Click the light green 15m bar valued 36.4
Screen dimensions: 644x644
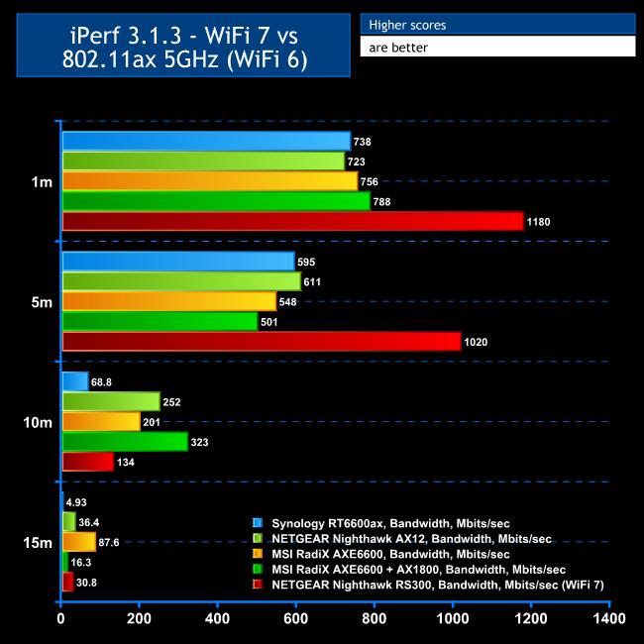point(69,521)
